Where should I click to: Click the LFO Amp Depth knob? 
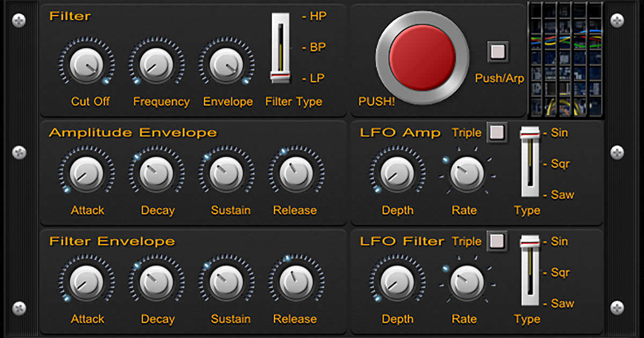[x=397, y=173]
